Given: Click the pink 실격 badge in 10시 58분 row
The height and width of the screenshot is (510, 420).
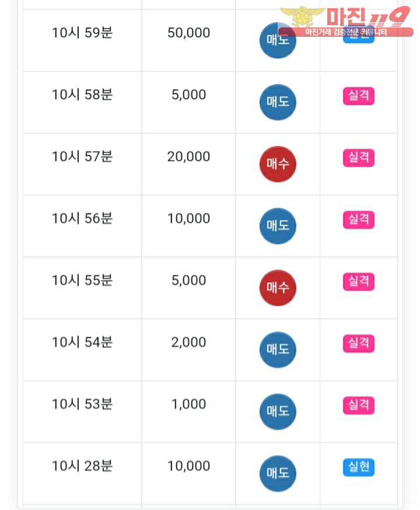Looking at the screenshot, I should pyautogui.click(x=359, y=96).
